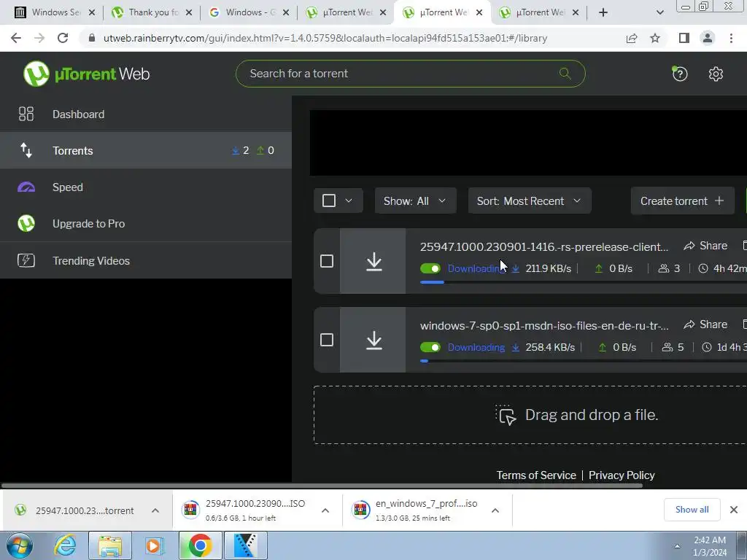Image resolution: width=747 pixels, height=560 pixels.
Task: Open Windows Explorer from taskbar
Action: click(110, 545)
